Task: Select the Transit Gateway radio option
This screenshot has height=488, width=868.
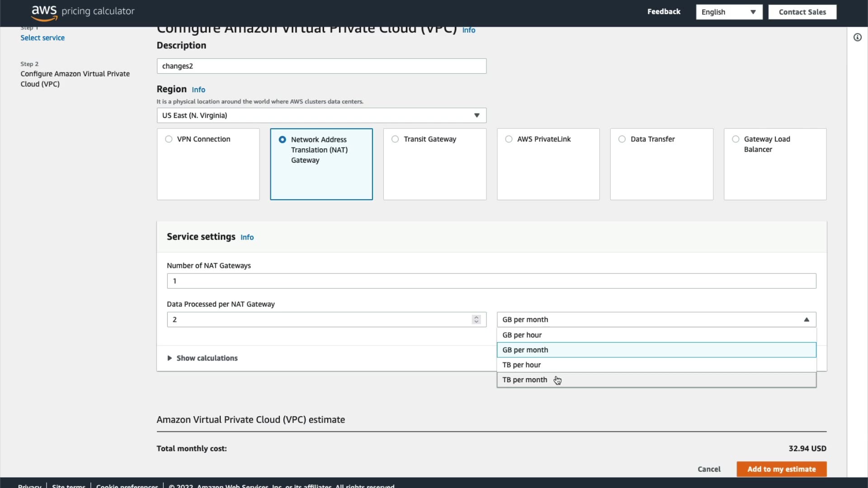Action: click(x=395, y=139)
